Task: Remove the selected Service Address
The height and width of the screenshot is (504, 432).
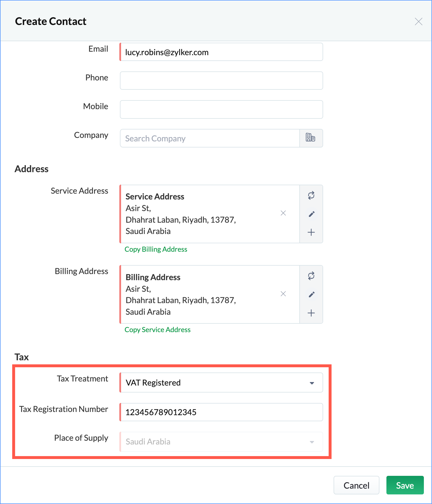Action: click(x=283, y=213)
